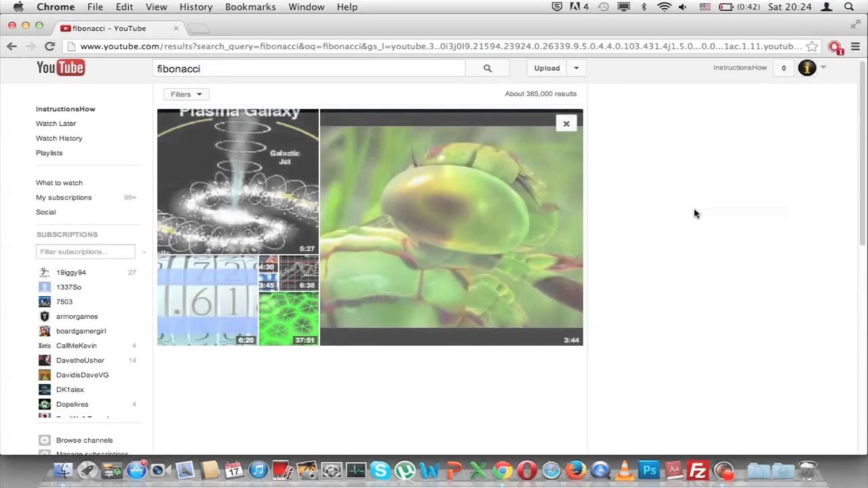Open the 6:20 numbers video thumbnail
The width and height of the screenshot is (868, 488).
click(208, 300)
